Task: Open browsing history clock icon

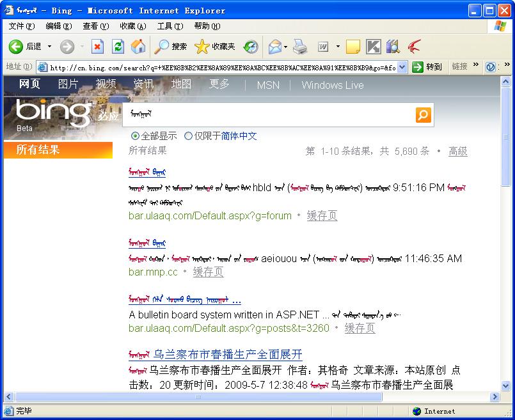Action: 251,47
